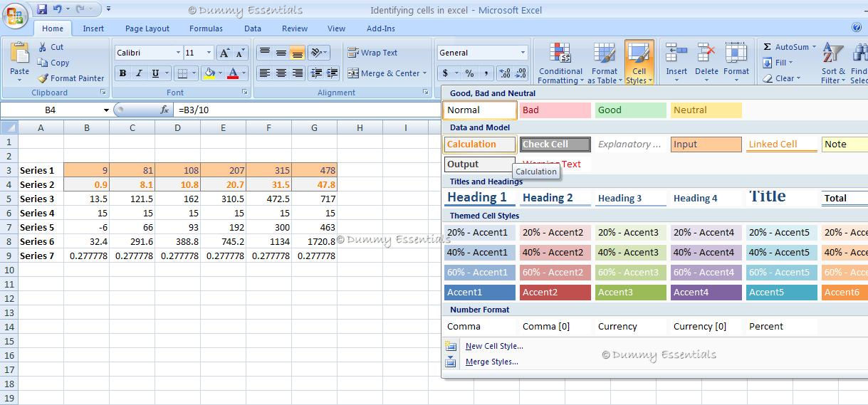Apply accounting dollar format
Image resolution: width=868 pixels, height=405 pixels.
click(446, 73)
